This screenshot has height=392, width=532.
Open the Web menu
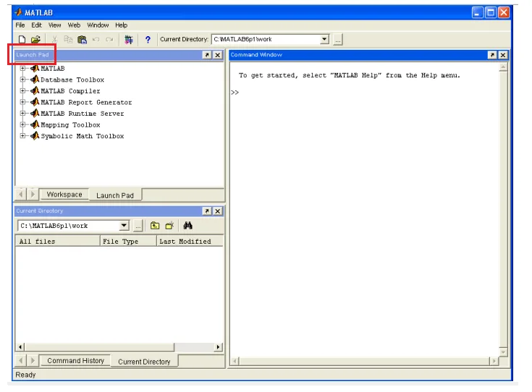tap(74, 25)
